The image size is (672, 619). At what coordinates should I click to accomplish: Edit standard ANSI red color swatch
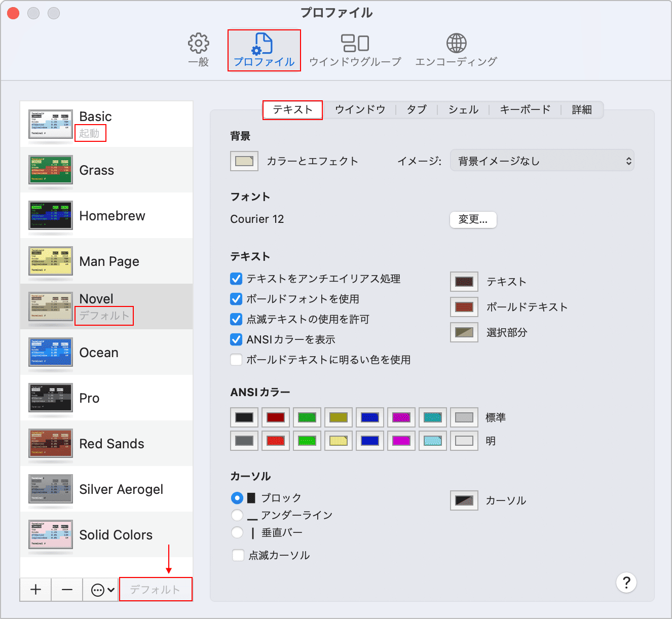coord(276,417)
